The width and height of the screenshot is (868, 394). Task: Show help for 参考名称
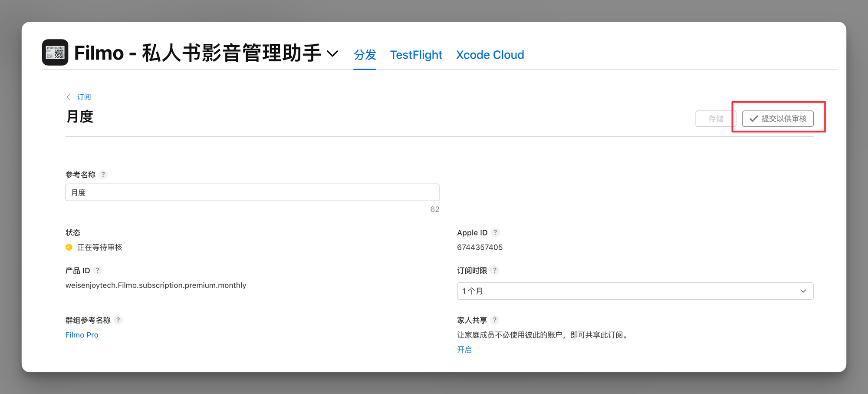pos(103,175)
